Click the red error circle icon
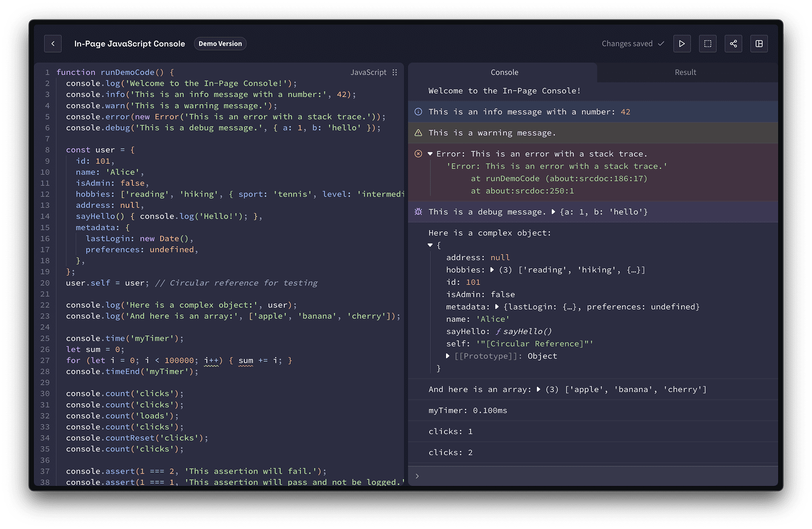This screenshot has height=529, width=812. [418, 154]
